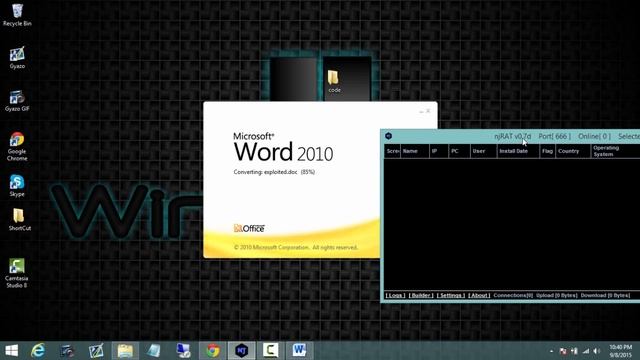Open Gyazo pen icon on taskbar
The width and height of the screenshot is (640, 360).
pos(96,351)
